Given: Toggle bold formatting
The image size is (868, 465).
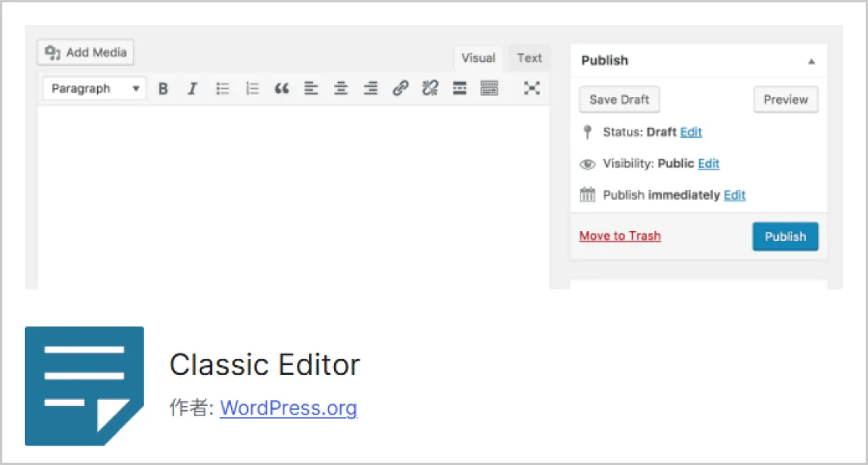Looking at the screenshot, I should pos(163,88).
